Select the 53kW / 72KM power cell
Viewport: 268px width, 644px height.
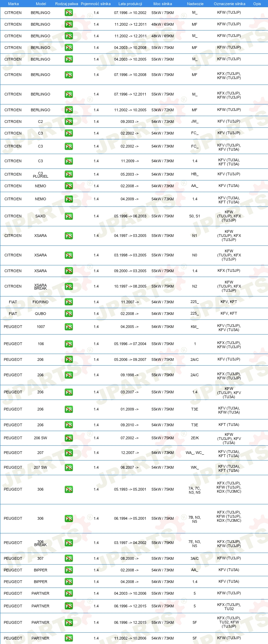pos(162,110)
